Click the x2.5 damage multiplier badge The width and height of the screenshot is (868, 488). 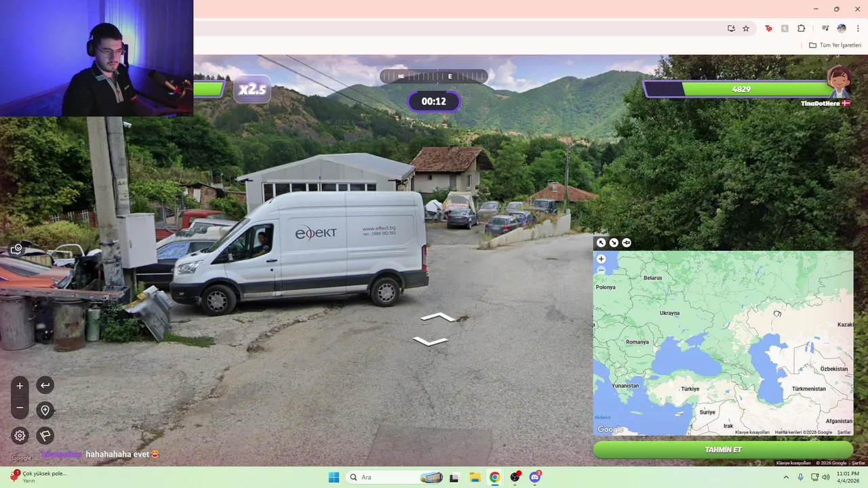pyautogui.click(x=252, y=89)
